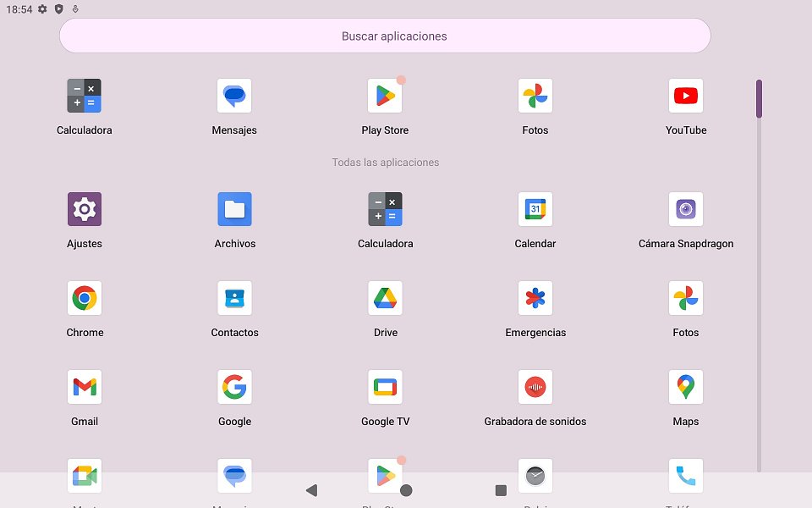812x508 pixels.
Task: Open the blue phone dialer icon
Action: tap(686, 476)
